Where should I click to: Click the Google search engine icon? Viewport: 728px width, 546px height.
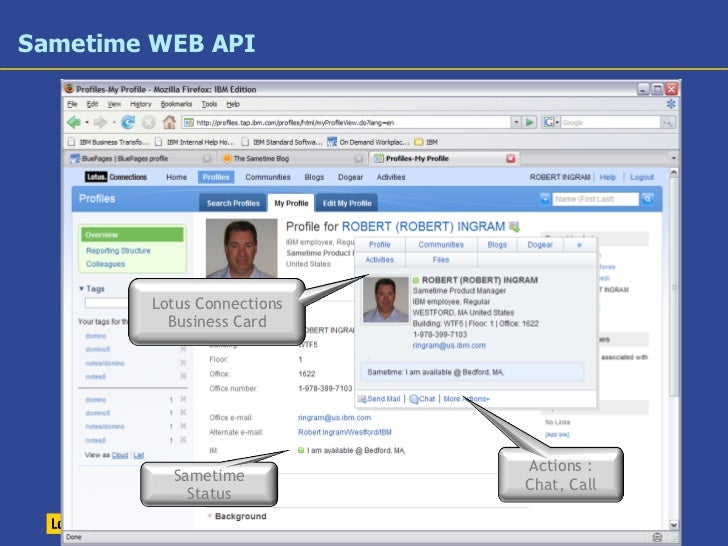point(549,123)
